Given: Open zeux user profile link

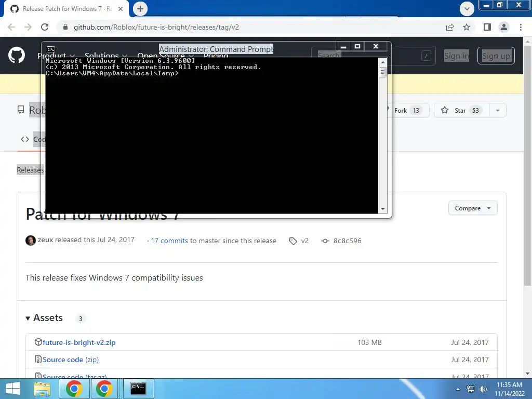Looking at the screenshot, I should 46,240.
